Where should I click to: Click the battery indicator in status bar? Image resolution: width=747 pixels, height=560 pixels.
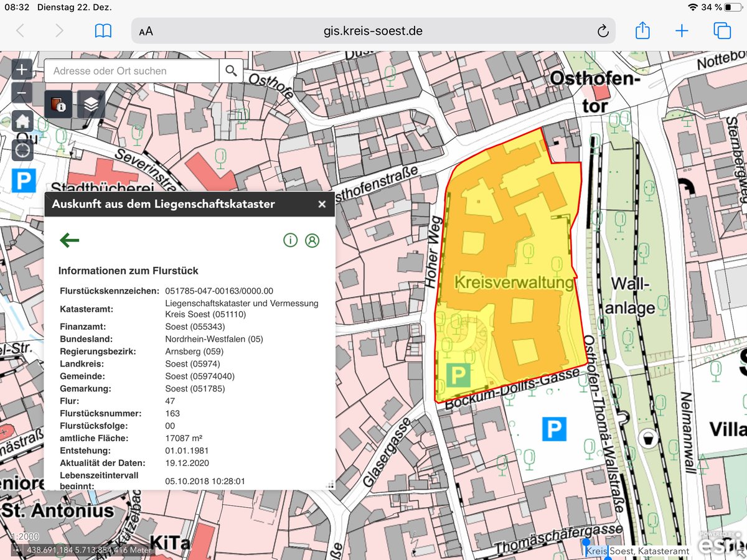[733, 7]
